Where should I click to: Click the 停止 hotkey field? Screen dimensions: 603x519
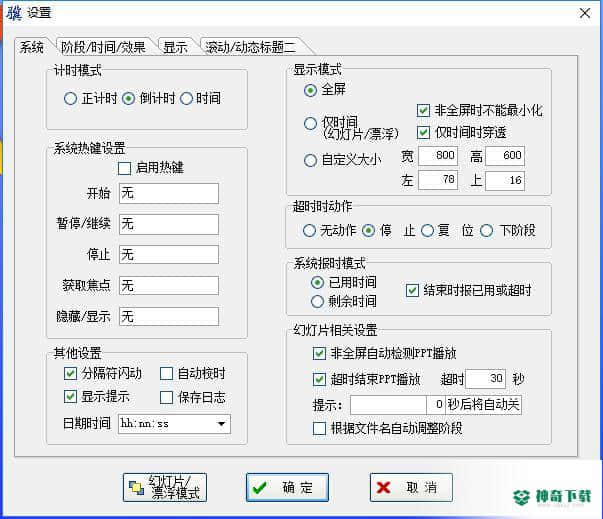click(x=169, y=255)
